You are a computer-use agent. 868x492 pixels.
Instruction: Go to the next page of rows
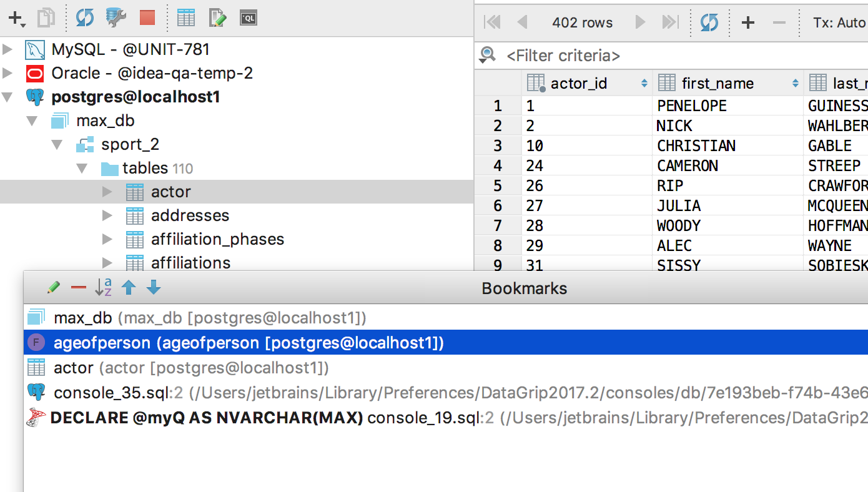click(x=640, y=23)
